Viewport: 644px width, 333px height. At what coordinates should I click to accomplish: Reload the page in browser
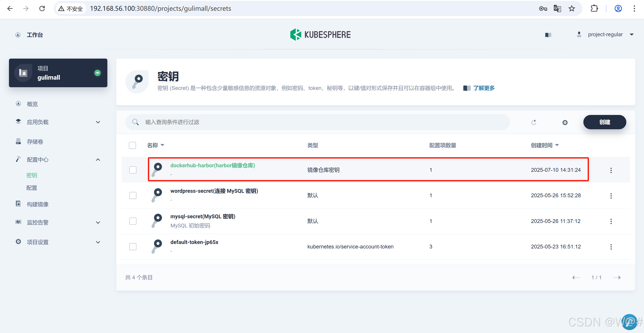coord(42,8)
